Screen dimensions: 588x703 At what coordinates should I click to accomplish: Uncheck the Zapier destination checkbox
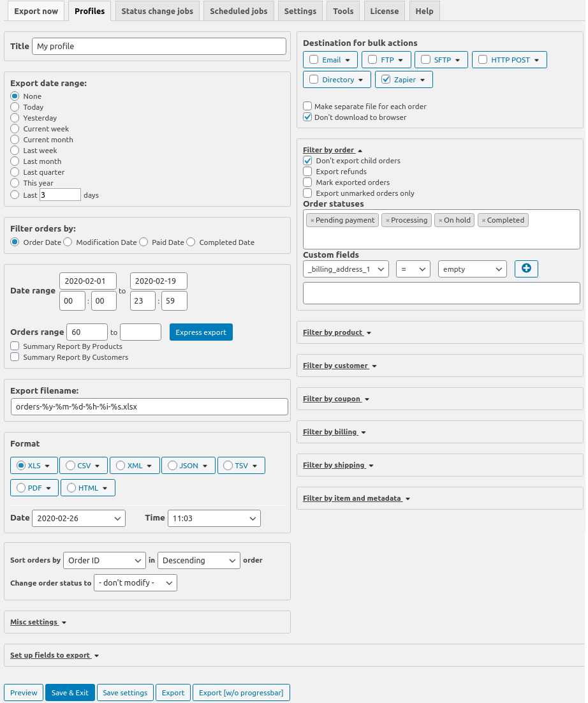(x=386, y=79)
